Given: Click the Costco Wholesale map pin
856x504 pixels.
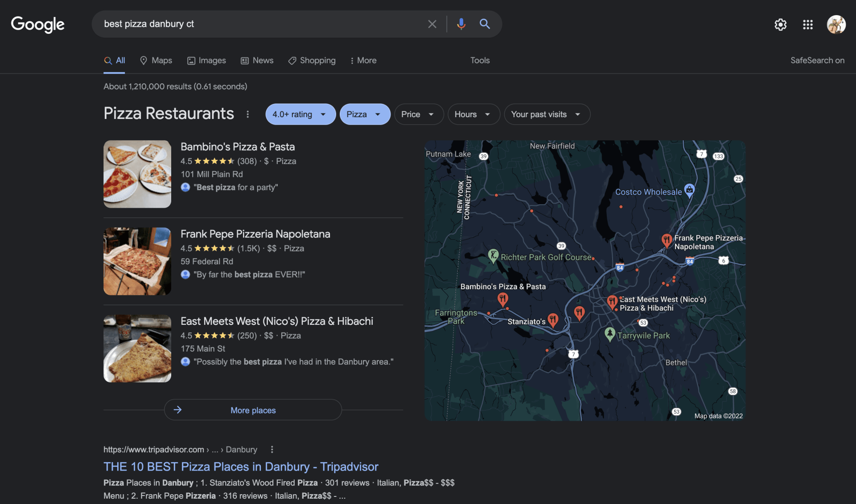Looking at the screenshot, I should pyautogui.click(x=689, y=190).
